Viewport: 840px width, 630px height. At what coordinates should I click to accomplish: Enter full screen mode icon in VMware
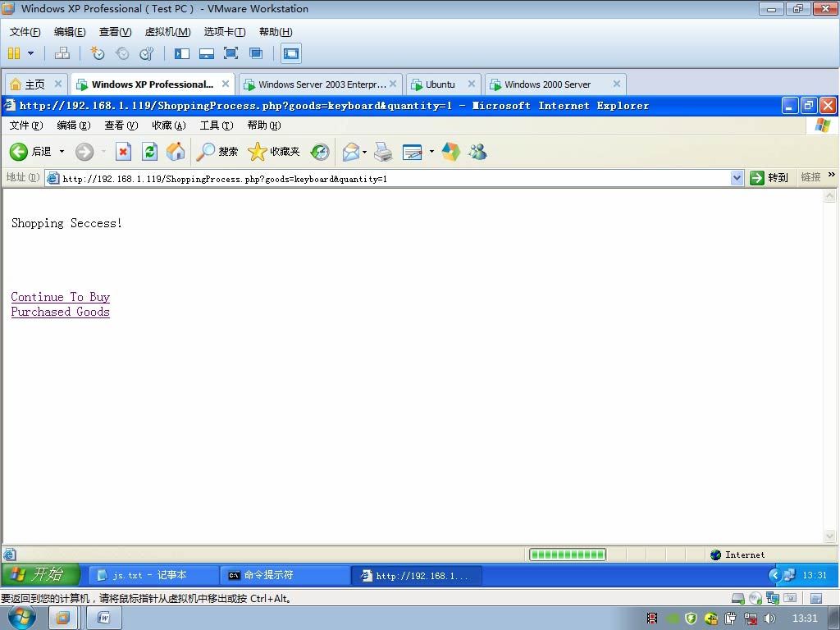coord(231,53)
